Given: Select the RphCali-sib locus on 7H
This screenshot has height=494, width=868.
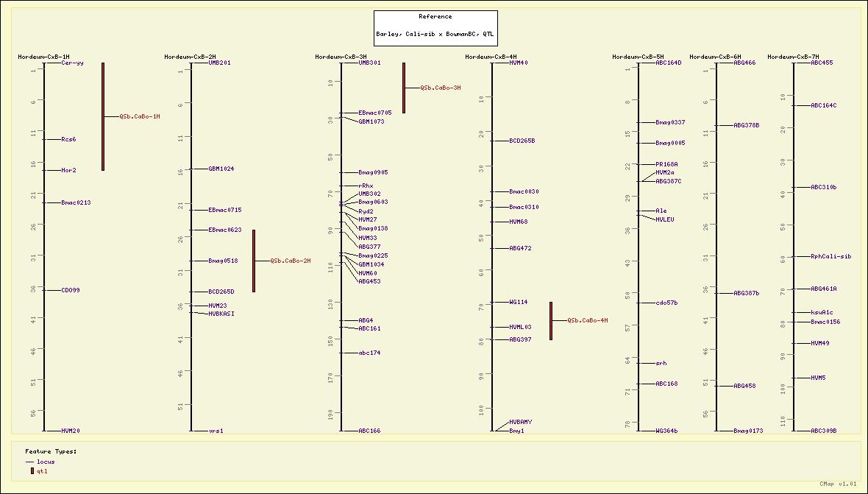Looking at the screenshot, I should (830, 256).
